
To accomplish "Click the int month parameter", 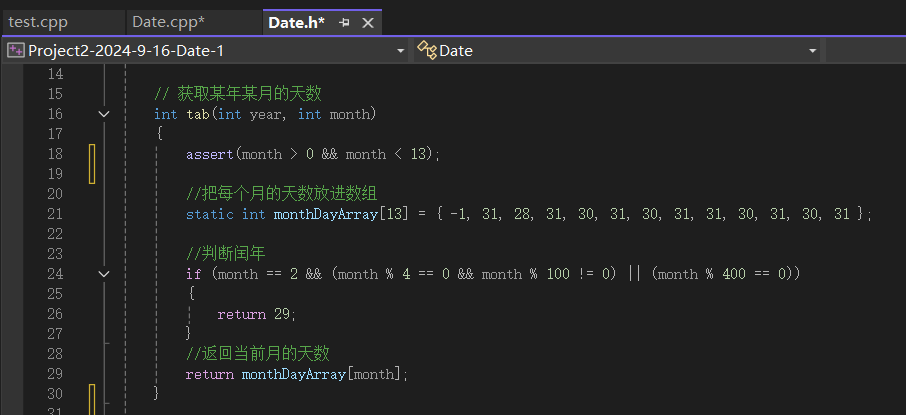I will (334, 114).
